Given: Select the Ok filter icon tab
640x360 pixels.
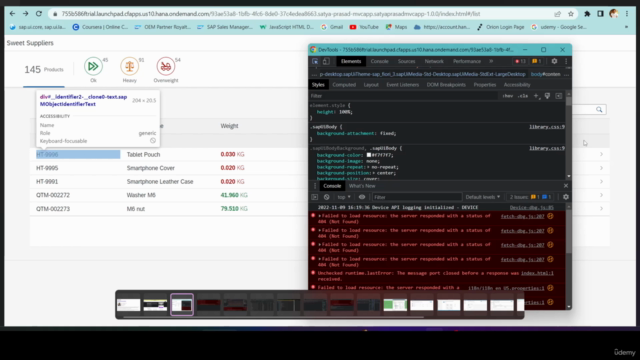Looking at the screenshot, I should click(x=93, y=66).
